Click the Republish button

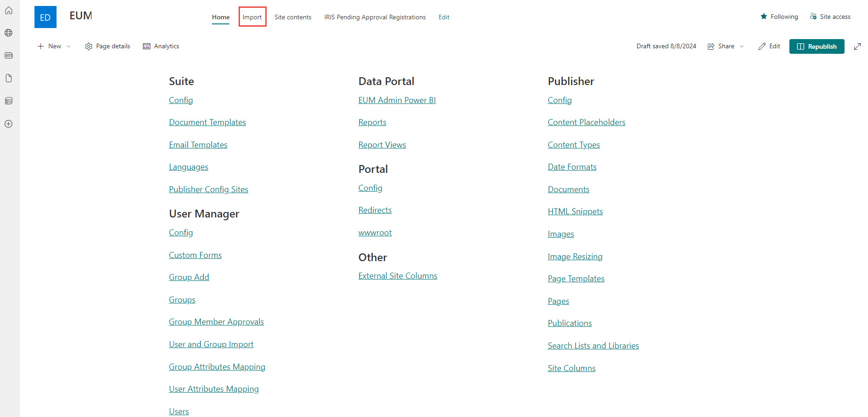coord(817,46)
